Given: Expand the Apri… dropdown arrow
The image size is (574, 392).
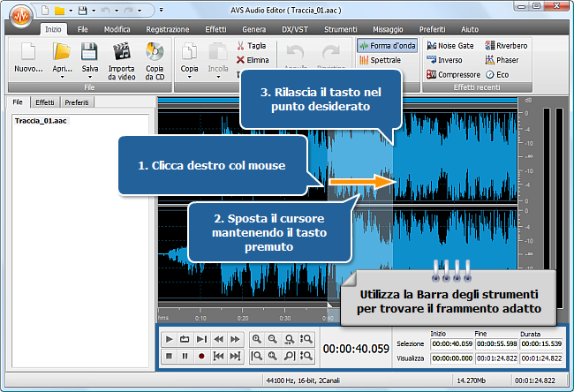Looking at the screenshot, I should (62, 77).
